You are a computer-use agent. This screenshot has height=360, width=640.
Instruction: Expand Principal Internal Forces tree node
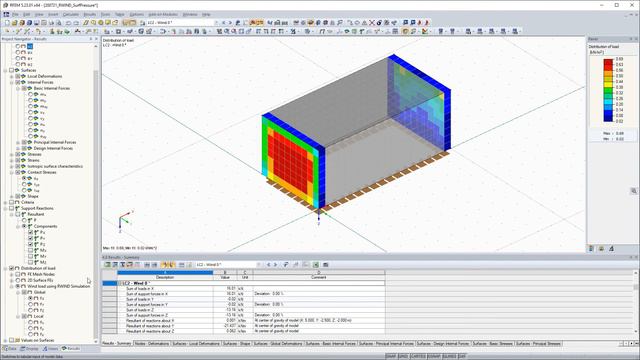click(18, 142)
